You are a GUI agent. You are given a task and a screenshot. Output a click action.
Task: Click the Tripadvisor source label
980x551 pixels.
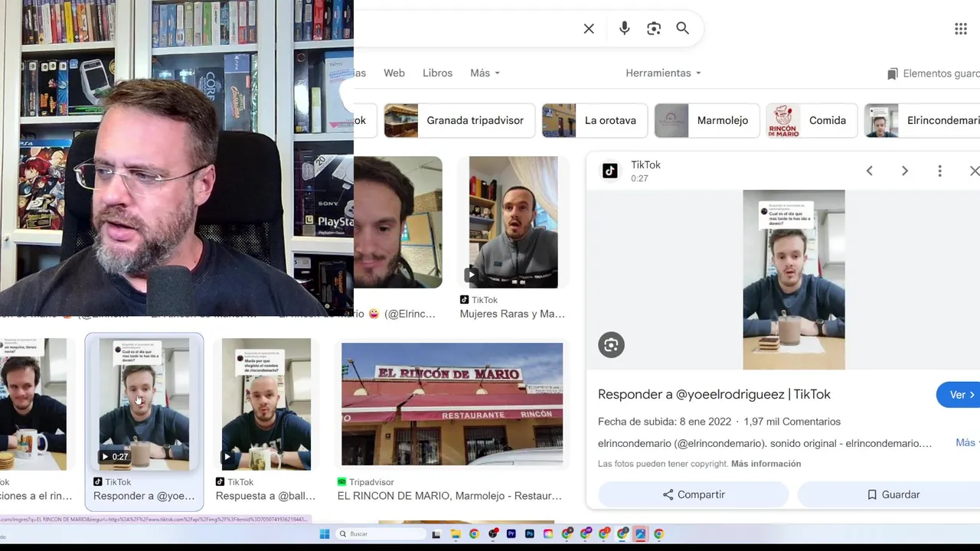click(x=366, y=482)
